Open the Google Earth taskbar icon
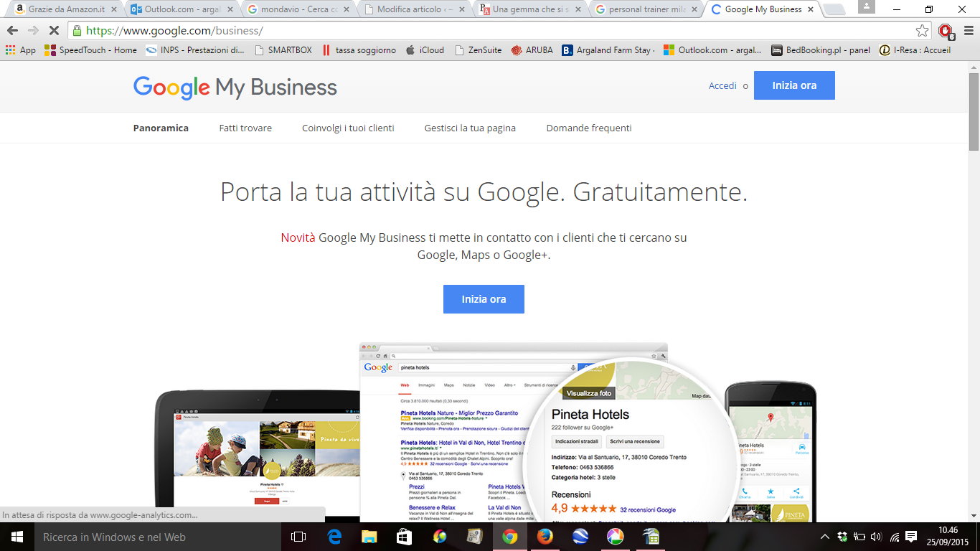Viewport: 980px width, 551px height. 580,537
